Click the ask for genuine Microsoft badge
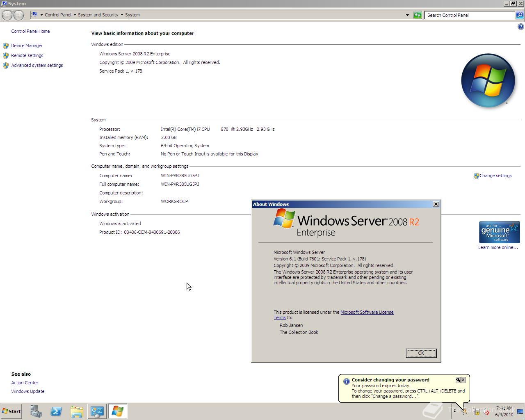 pyautogui.click(x=499, y=232)
